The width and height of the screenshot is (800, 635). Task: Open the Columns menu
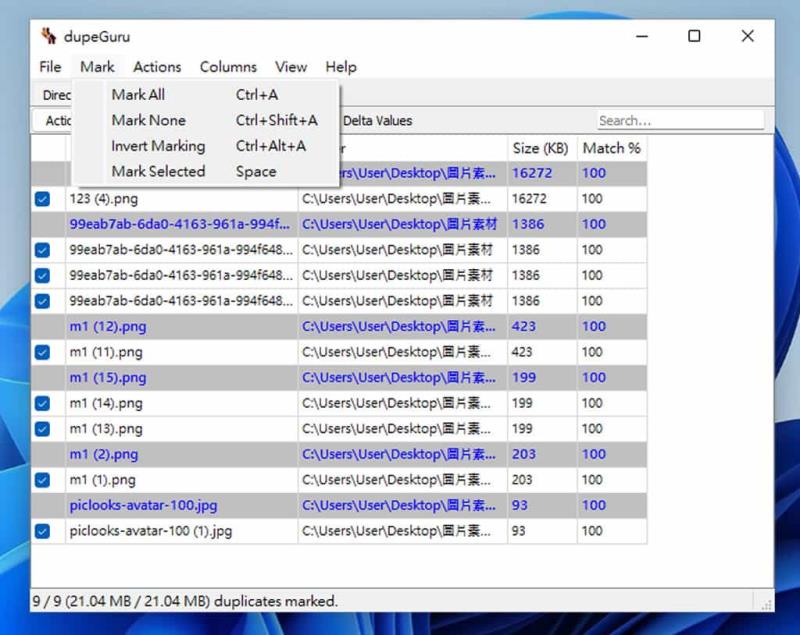228,67
